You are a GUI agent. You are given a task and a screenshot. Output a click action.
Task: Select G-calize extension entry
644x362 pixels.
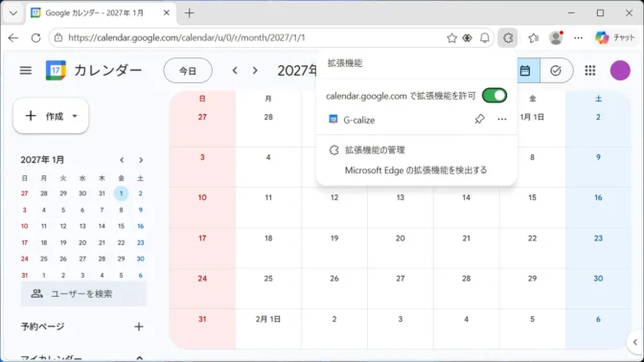click(359, 120)
